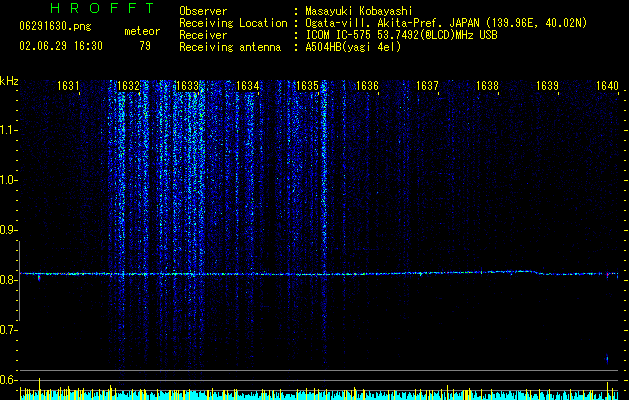
Task: Click the meteor label
Action: pos(142,31)
